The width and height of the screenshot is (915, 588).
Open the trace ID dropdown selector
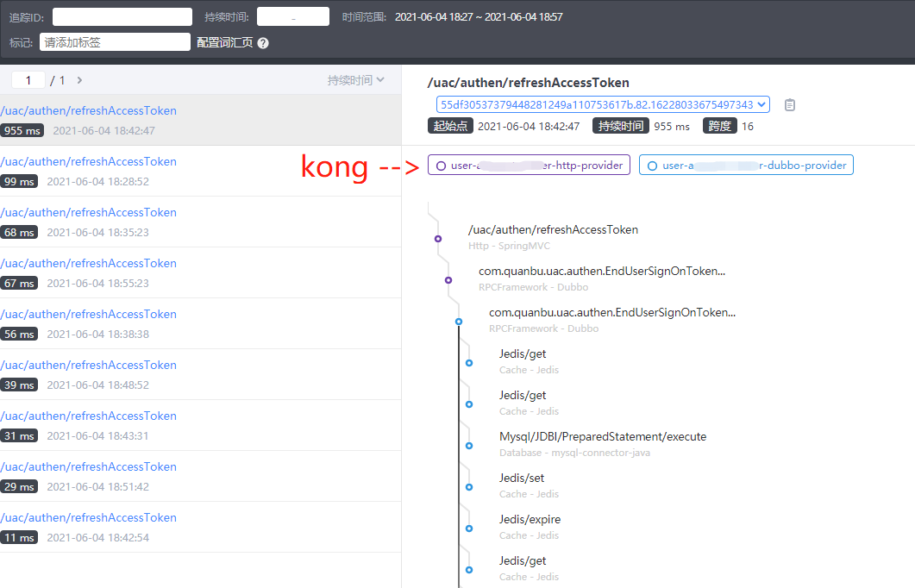[603, 105]
